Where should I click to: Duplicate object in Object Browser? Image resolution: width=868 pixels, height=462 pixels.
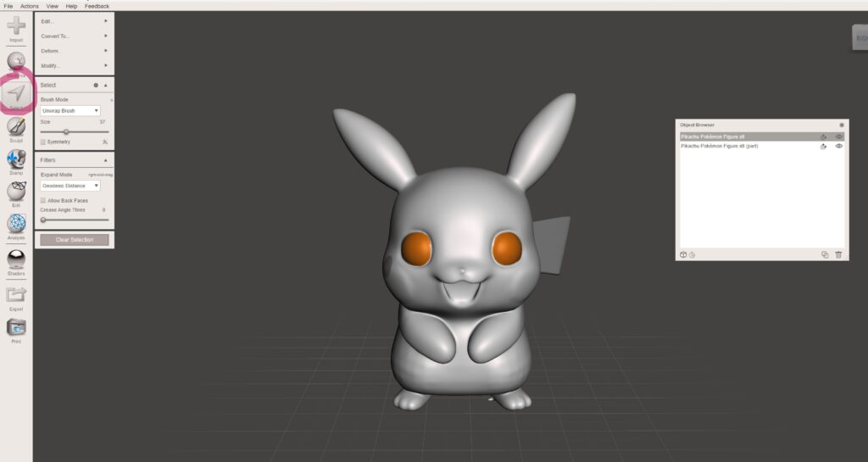tap(825, 254)
